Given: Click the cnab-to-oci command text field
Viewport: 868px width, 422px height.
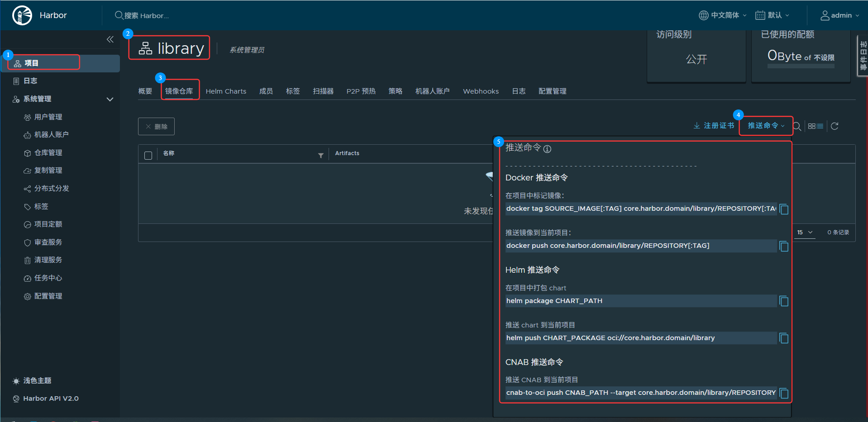Looking at the screenshot, I should pos(641,393).
